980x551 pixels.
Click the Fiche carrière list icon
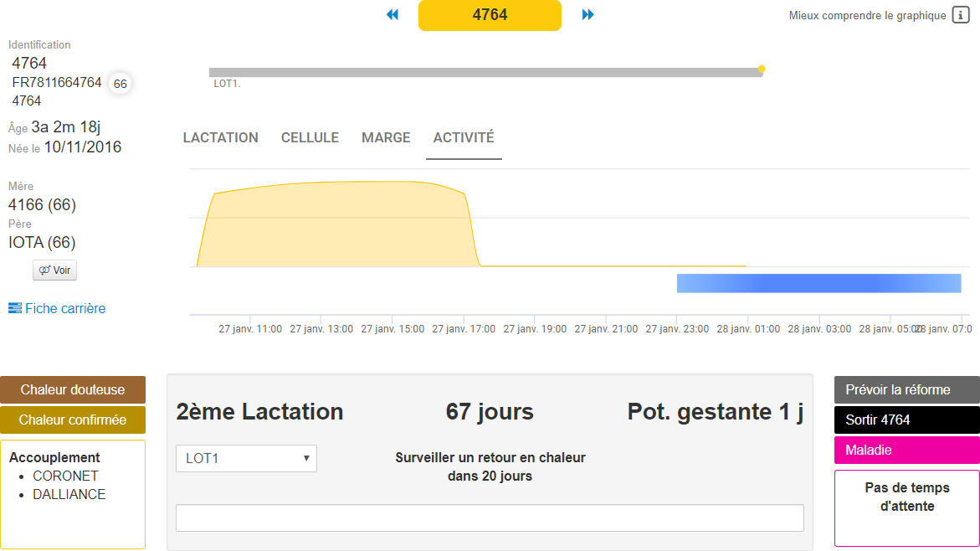click(14, 308)
